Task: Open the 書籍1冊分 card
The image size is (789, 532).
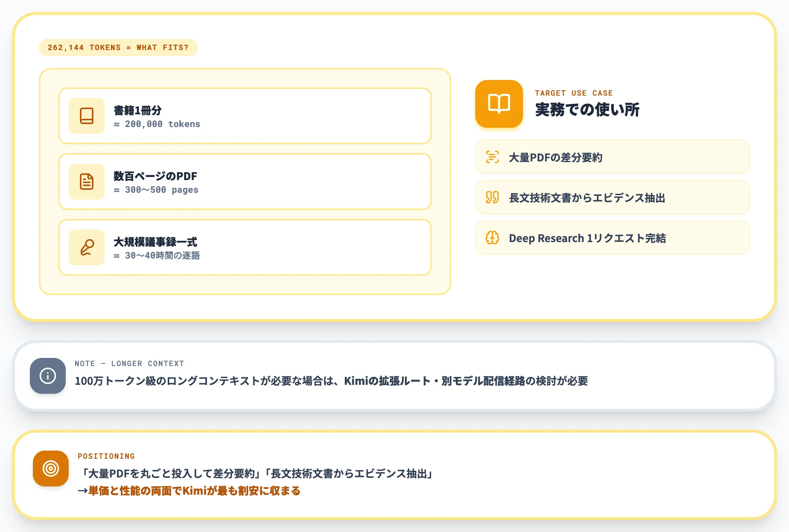Action: tap(245, 116)
